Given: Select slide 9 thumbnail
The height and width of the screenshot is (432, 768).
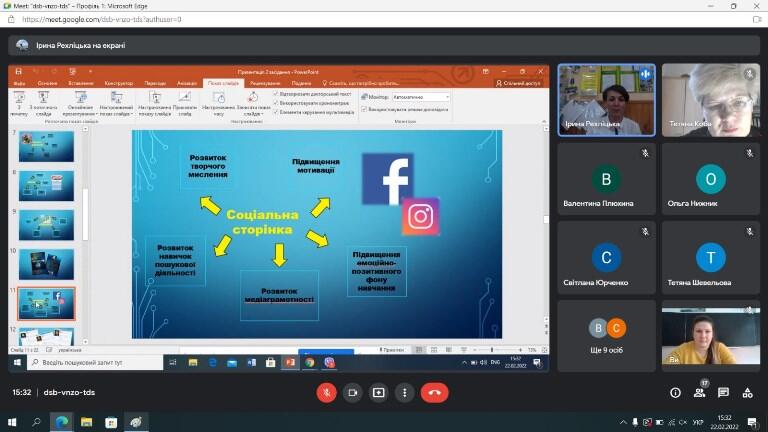Looking at the screenshot, I should click(x=46, y=225).
